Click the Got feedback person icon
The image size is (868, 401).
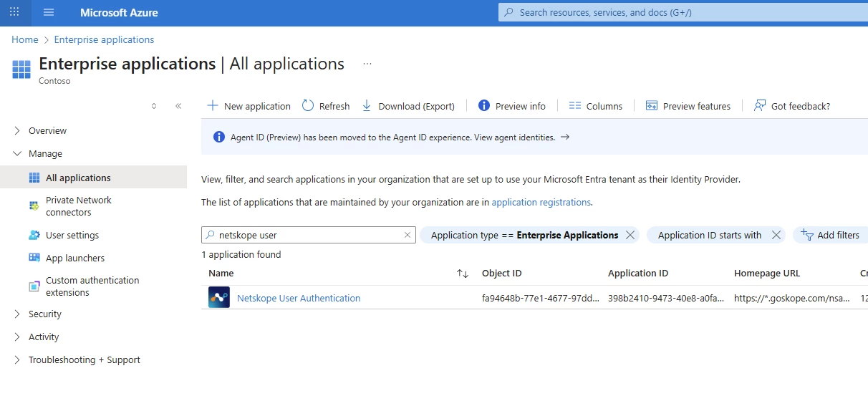760,106
